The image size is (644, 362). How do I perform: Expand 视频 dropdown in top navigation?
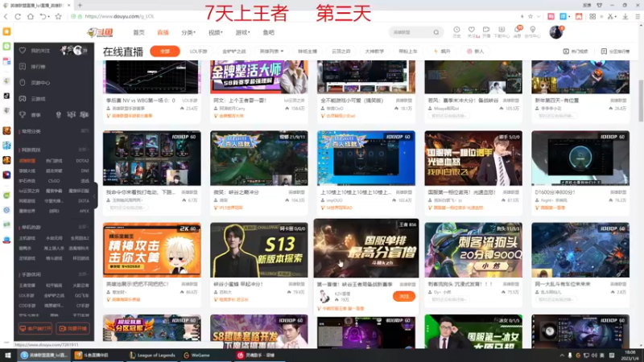[215, 32]
